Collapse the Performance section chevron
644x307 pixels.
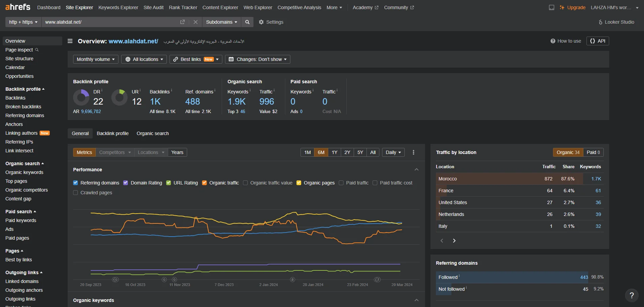[417, 170]
